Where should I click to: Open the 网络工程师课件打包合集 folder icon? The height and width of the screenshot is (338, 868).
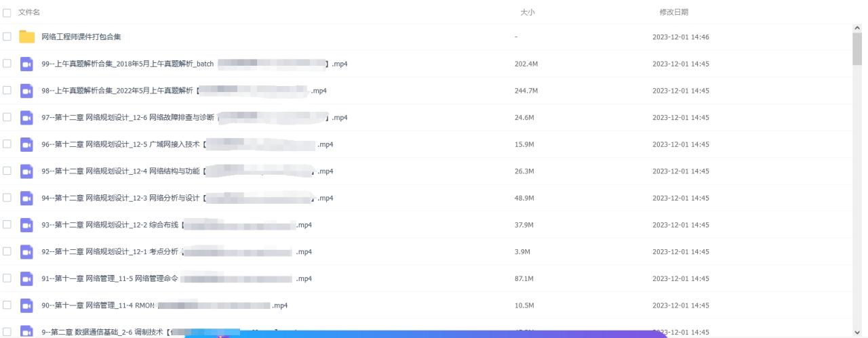(x=26, y=37)
